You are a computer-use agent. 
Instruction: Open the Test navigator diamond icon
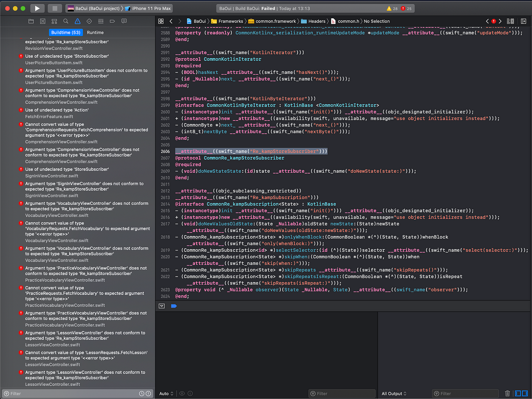pos(89,21)
